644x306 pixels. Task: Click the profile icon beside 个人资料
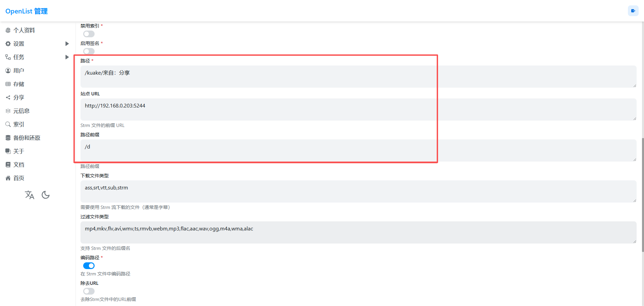pyautogui.click(x=8, y=30)
